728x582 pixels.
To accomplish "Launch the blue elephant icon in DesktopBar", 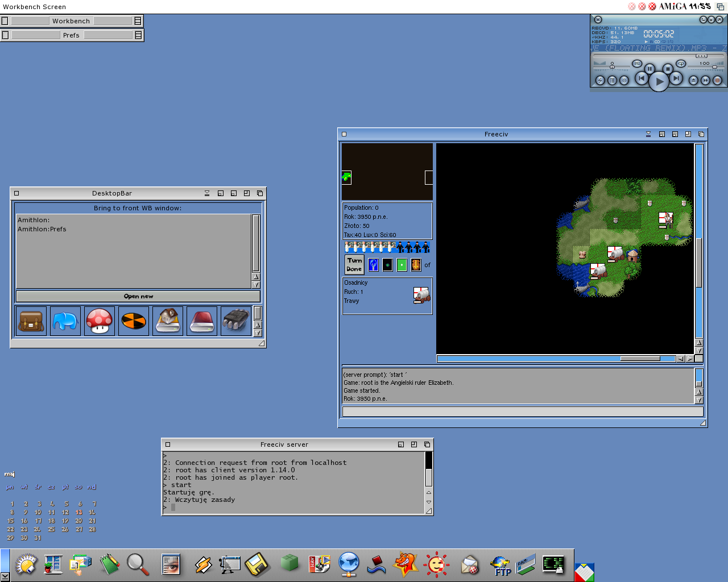I will (x=65, y=321).
